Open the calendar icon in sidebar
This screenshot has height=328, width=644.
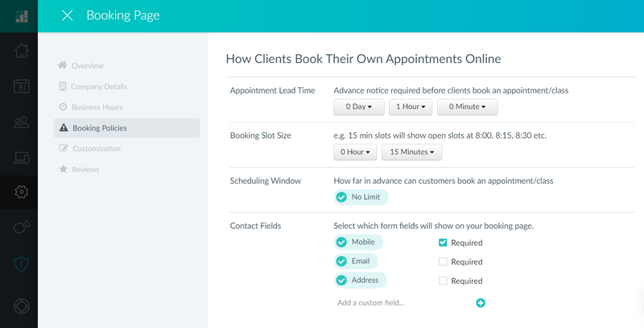click(x=21, y=86)
